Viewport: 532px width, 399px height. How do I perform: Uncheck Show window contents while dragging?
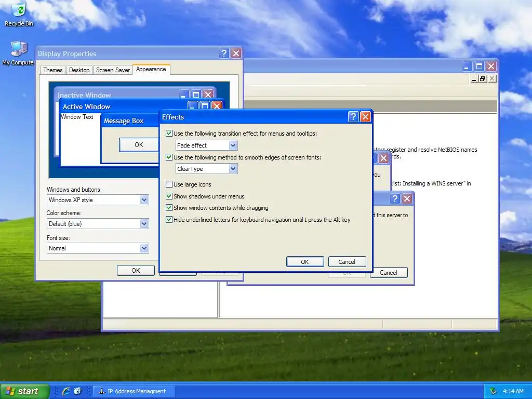click(169, 208)
